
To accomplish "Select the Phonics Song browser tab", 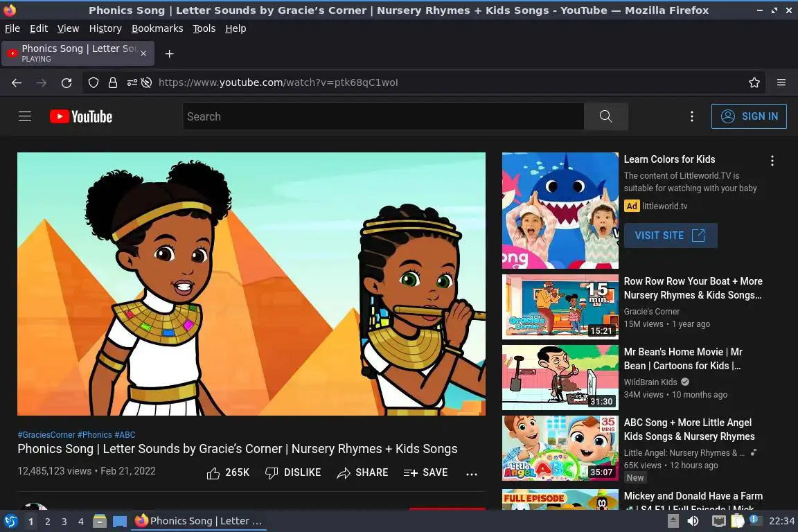I will 78,53.
